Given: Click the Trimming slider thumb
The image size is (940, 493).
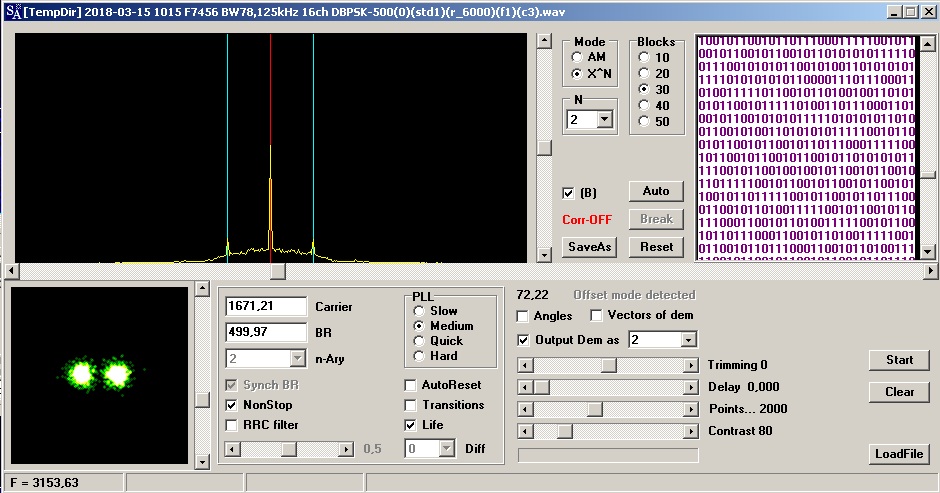Looking at the screenshot, I should [608, 365].
